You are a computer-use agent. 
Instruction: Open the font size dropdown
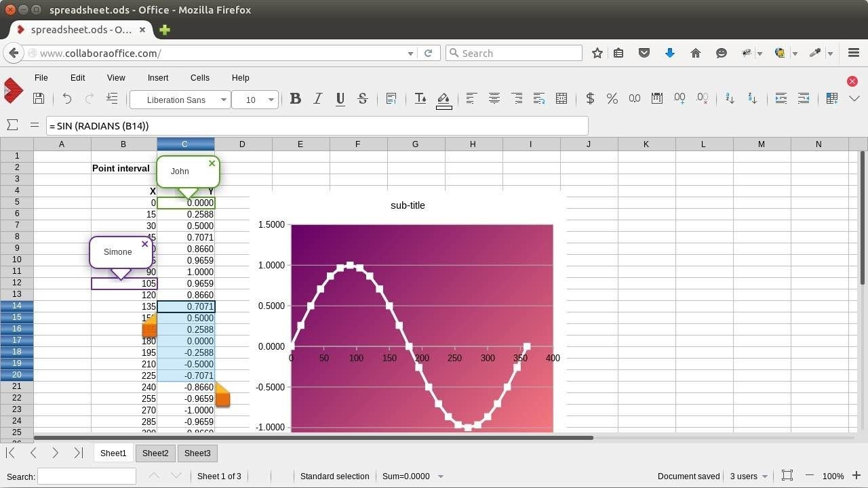(271, 100)
